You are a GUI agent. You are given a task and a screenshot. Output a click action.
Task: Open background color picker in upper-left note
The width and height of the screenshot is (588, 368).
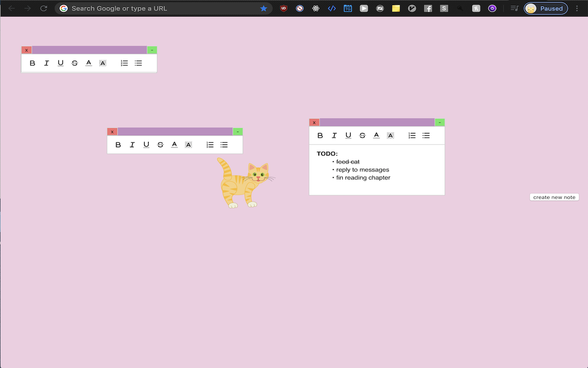(103, 63)
